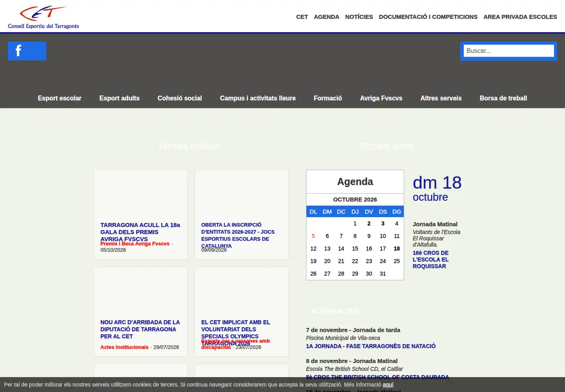565x392 pixels.
Task: Click the Consell Esportiu del Tarragonès logo
Action: (x=43, y=17)
